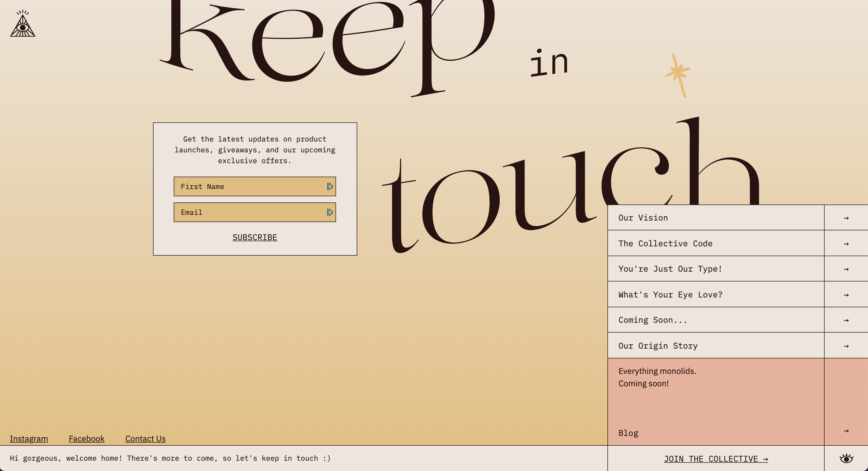Click the eye-in-triangle logo icon
The height and width of the screenshot is (471, 868).
pos(22,23)
